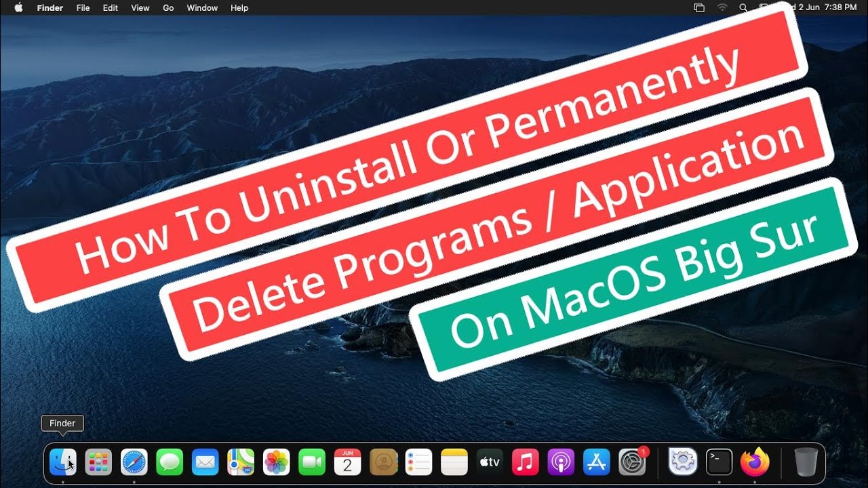Open the Window menu
Viewport: 868px width, 488px height.
[x=202, y=7]
